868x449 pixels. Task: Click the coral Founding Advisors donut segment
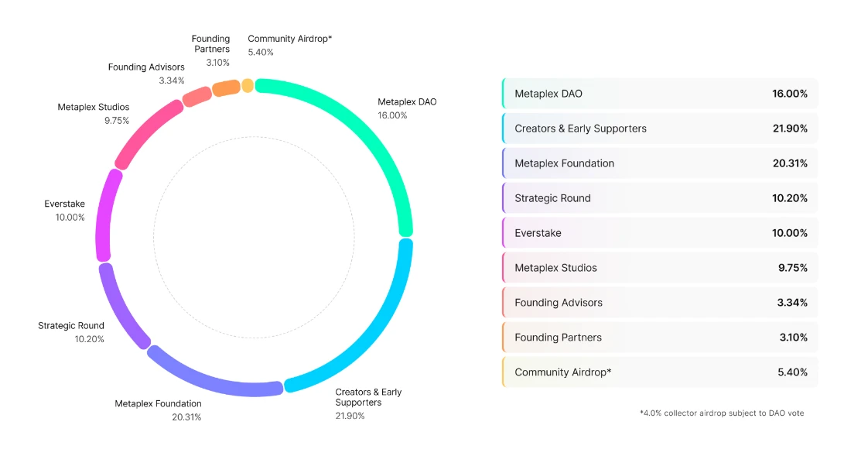point(197,96)
